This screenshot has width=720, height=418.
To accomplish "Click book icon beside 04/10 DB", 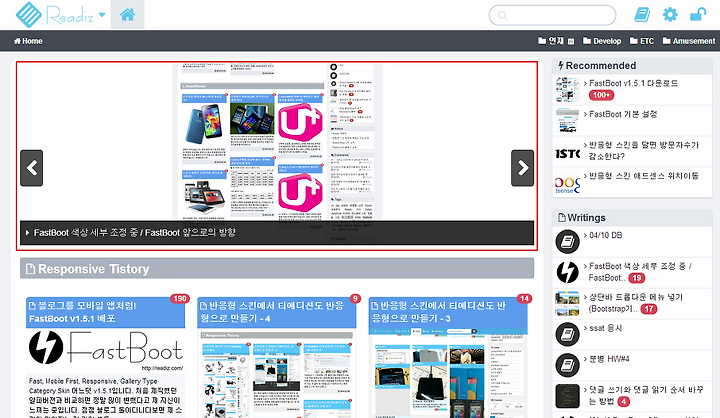I will pyautogui.click(x=568, y=242).
